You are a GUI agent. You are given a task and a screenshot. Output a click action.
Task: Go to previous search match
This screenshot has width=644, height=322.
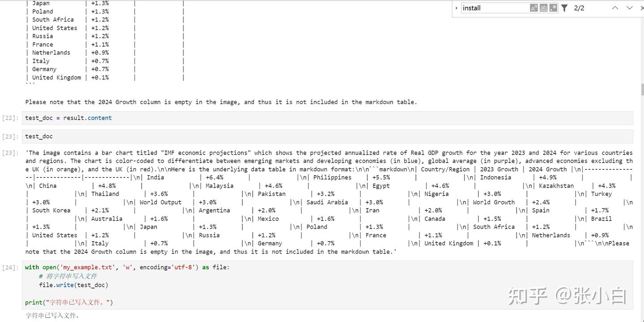pos(615,8)
